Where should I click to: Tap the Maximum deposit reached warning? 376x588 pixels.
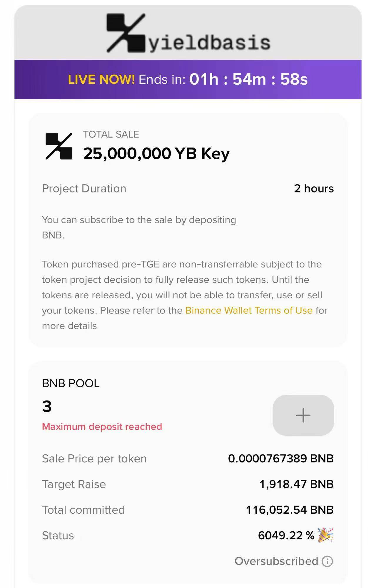[102, 427]
